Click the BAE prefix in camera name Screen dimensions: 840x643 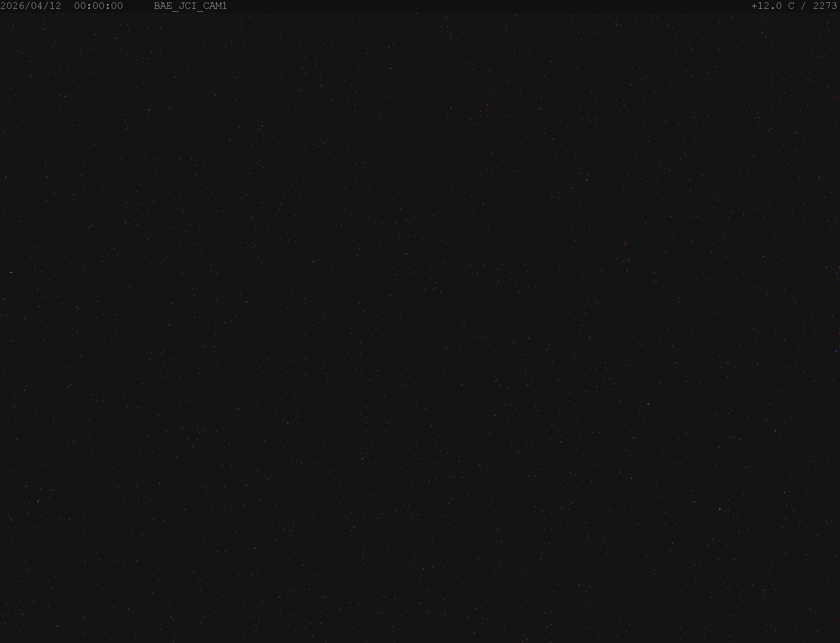(x=163, y=6)
